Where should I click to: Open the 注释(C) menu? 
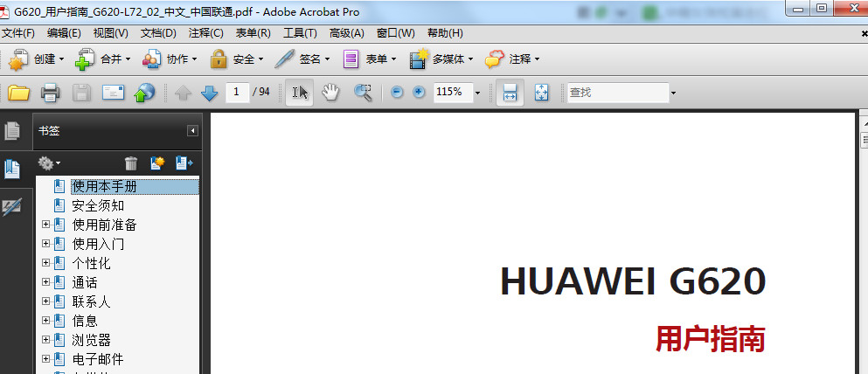(x=206, y=33)
